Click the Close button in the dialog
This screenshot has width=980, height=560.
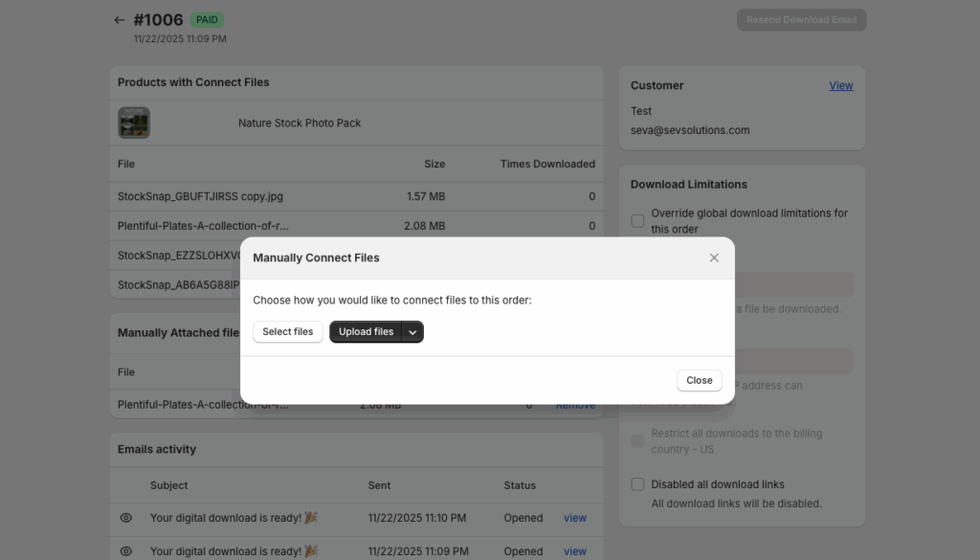[699, 380]
